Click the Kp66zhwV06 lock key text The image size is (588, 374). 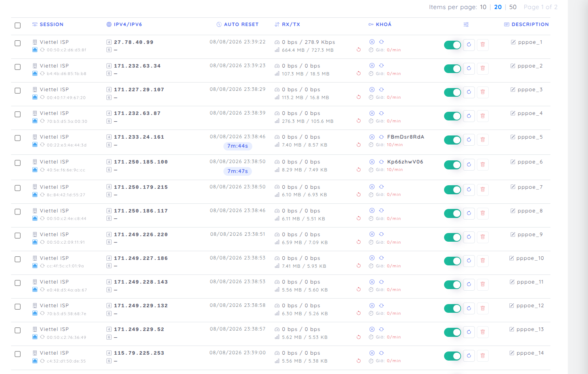click(x=405, y=162)
